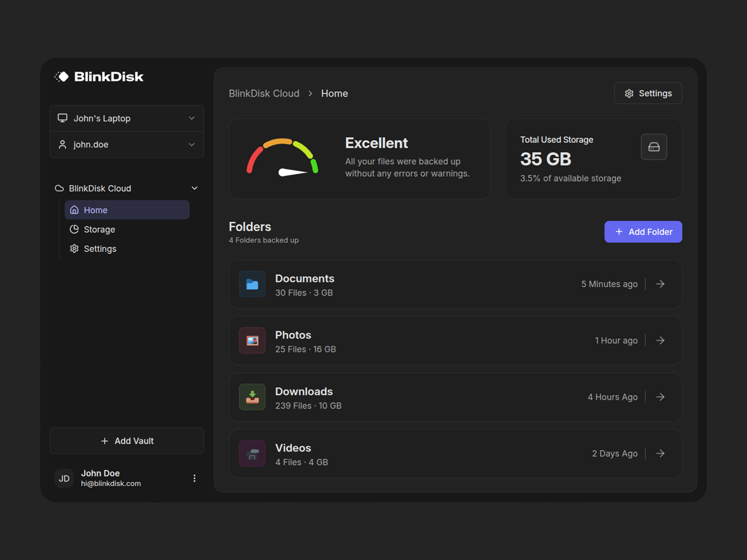This screenshot has width=747, height=560.
Task: Click the BlinkDisk Cloud breadcrumb link
Action: (264, 93)
